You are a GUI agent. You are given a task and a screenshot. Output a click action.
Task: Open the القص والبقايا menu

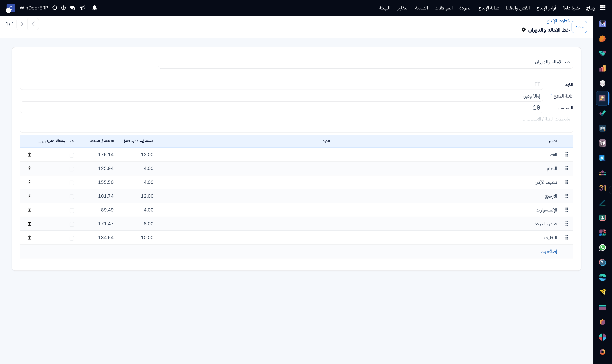click(518, 8)
